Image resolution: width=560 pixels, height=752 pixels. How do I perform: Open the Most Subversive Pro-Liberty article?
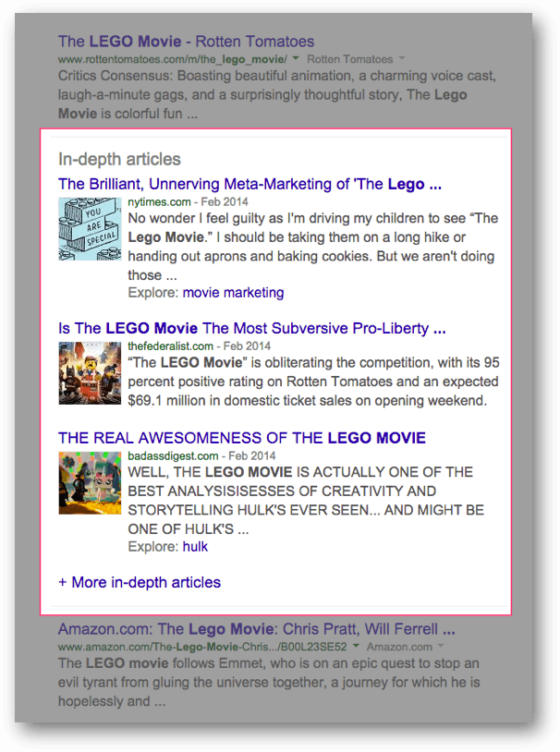(252, 328)
